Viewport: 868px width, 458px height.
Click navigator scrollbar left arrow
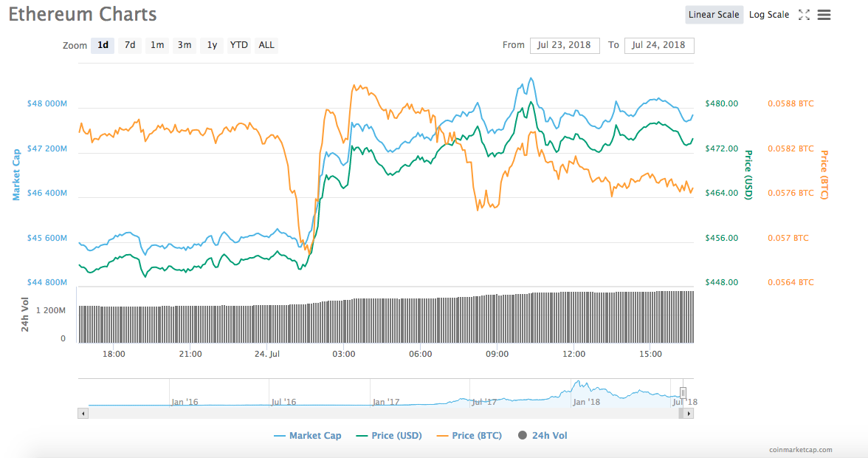(x=83, y=414)
